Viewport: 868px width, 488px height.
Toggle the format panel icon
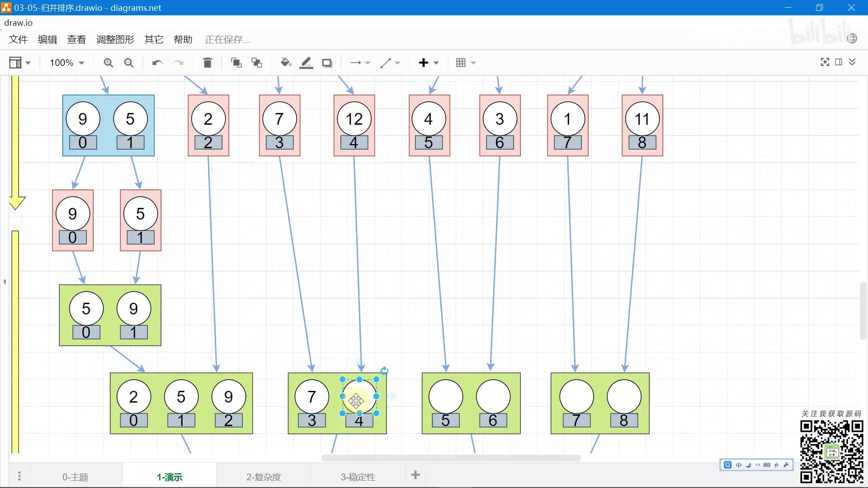[839, 62]
